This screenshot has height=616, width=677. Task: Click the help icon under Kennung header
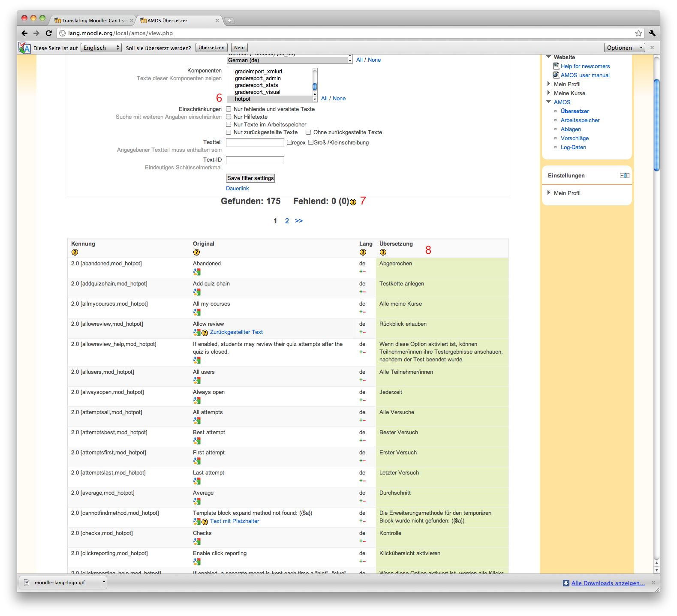75,252
